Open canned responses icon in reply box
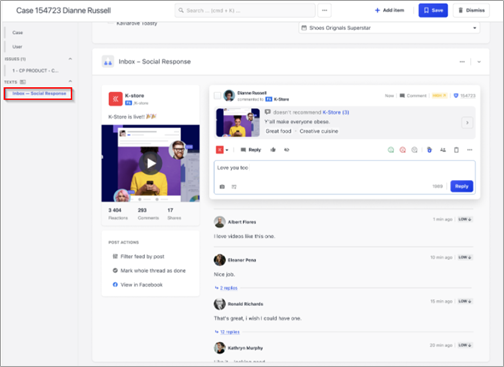Image resolution: width=504 pixels, height=367 pixels. pyautogui.click(x=234, y=187)
